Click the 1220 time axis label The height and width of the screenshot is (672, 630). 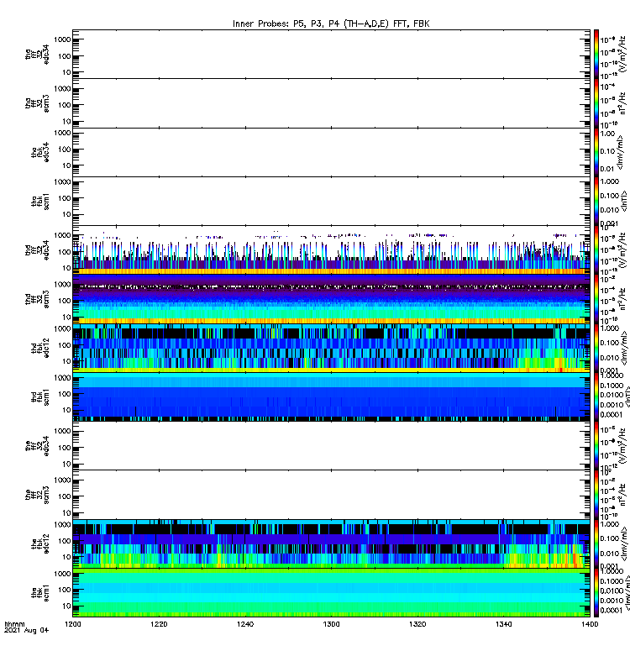pyautogui.click(x=159, y=624)
